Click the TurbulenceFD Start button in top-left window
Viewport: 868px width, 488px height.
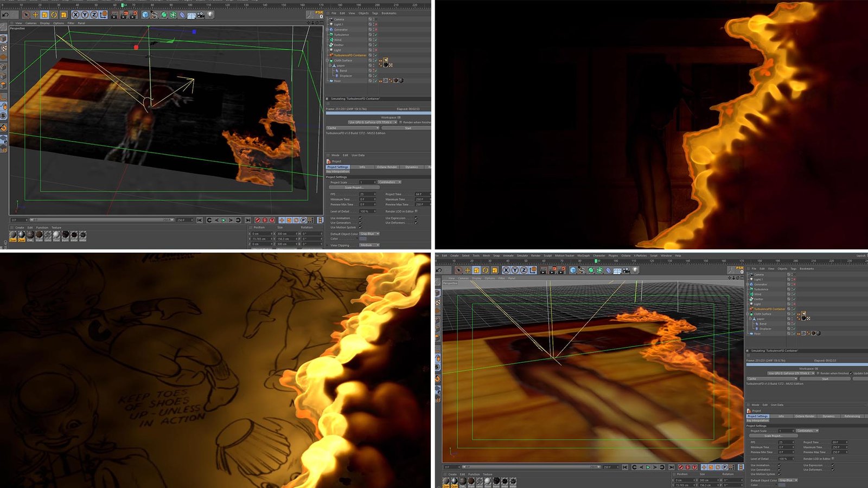pos(407,128)
